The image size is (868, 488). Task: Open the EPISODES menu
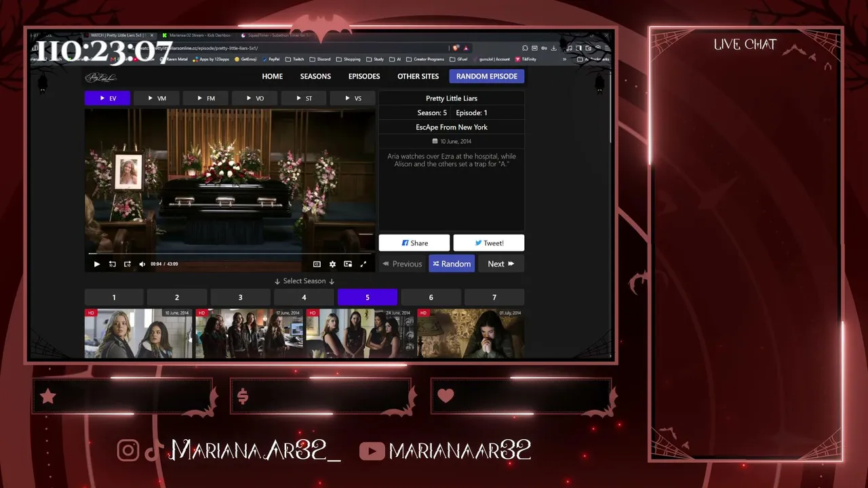point(364,77)
